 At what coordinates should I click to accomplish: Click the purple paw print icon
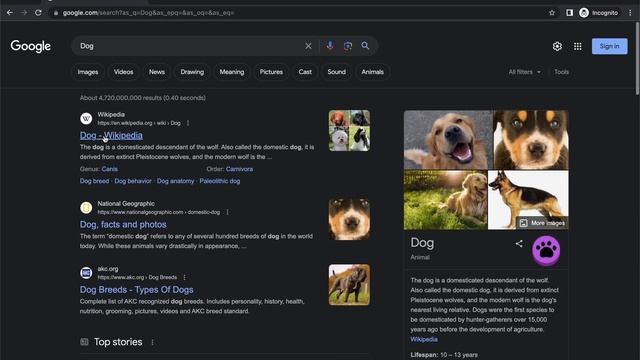tap(546, 250)
